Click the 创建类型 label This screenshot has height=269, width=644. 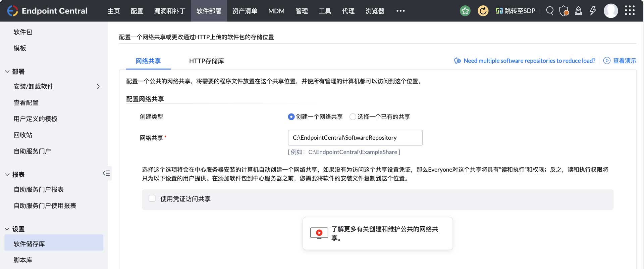point(151,117)
